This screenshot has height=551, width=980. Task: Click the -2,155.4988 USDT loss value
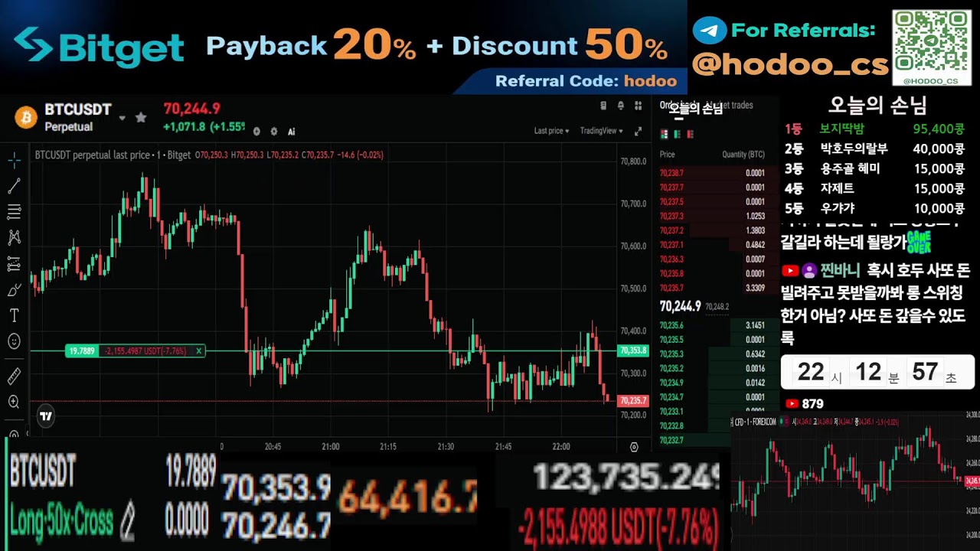pyautogui.click(x=618, y=527)
